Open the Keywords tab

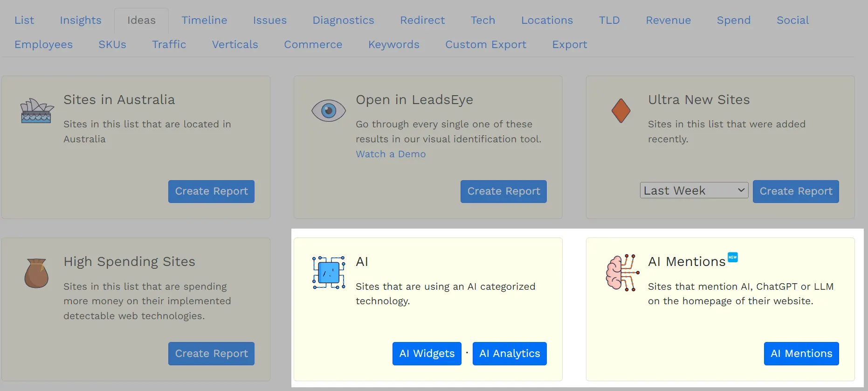pyautogui.click(x=393, y=44)
